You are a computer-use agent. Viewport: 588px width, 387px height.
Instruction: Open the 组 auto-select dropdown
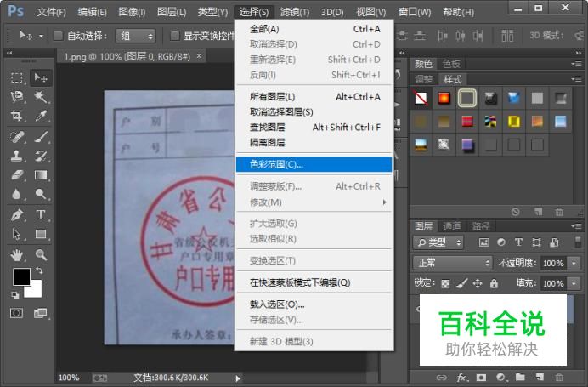click(135, 36)
